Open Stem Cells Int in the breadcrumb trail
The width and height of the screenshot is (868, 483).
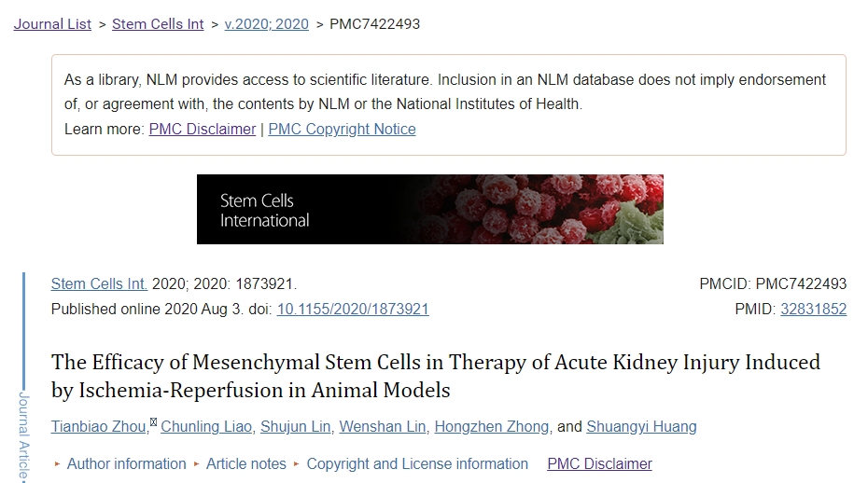[x=158, y=24]
